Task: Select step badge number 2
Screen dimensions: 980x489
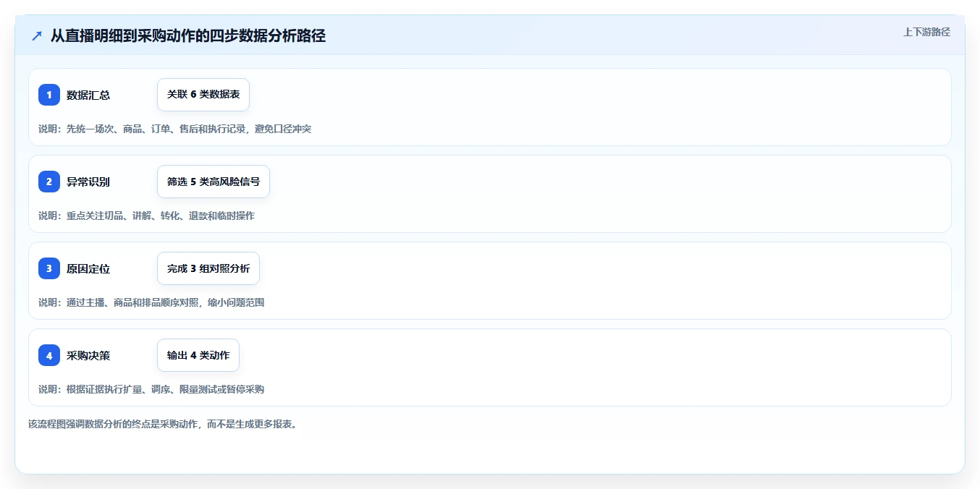Action: 49,182
